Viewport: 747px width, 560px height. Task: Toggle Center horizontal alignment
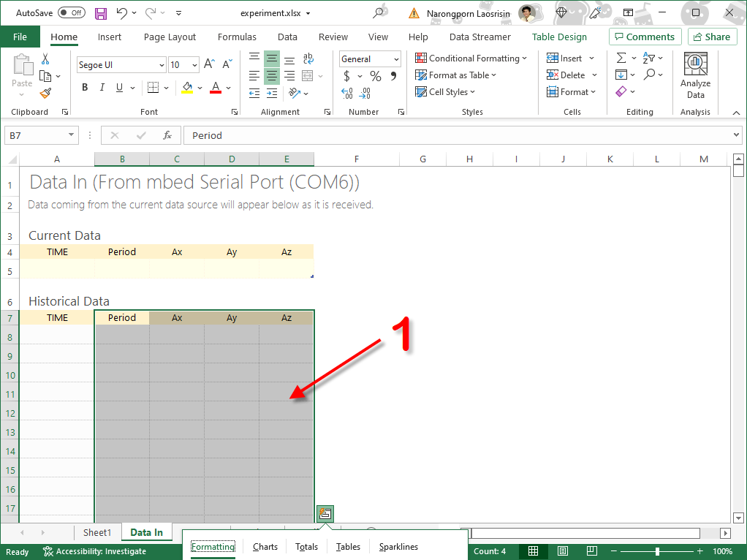(x=272, y=76)
